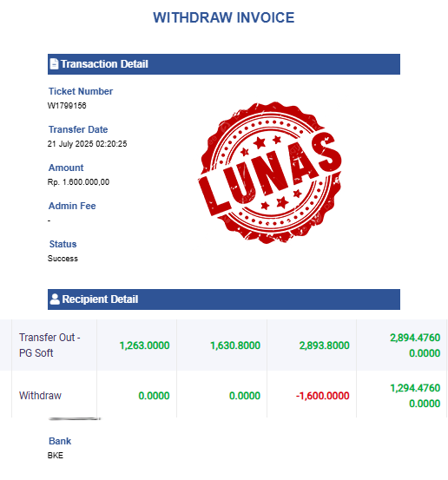Select the red value -1,600.0000
The width and height of the screenshot is (448, 480).
point(322,396)
